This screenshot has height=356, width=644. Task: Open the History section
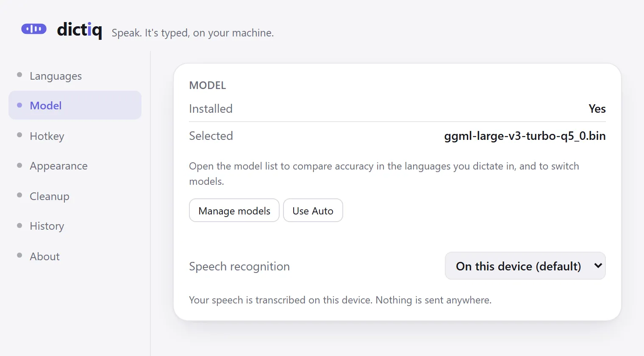[75, 226]
